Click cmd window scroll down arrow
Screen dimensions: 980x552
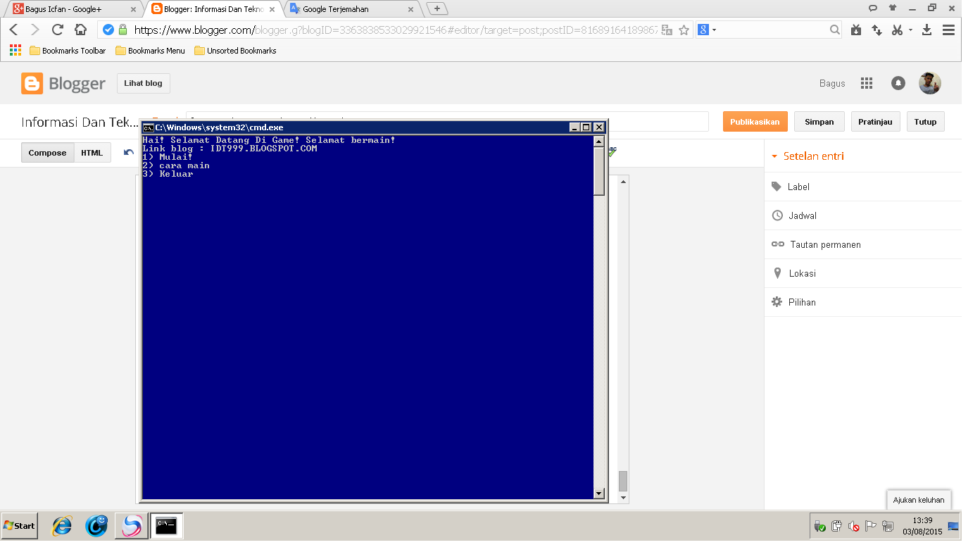pyautogui.click(x=599, y=494)
